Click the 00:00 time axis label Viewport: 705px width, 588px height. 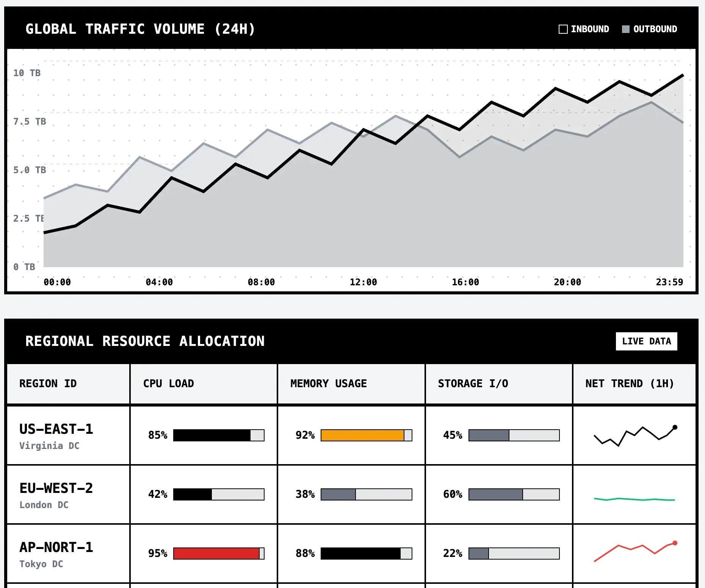coord(57,282)
